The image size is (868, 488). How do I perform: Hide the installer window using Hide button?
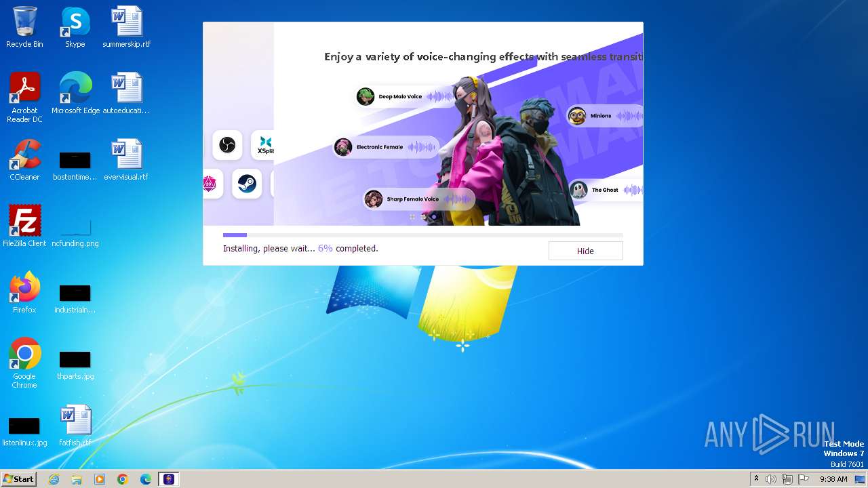pyautogui.click(x=585, y=251)
